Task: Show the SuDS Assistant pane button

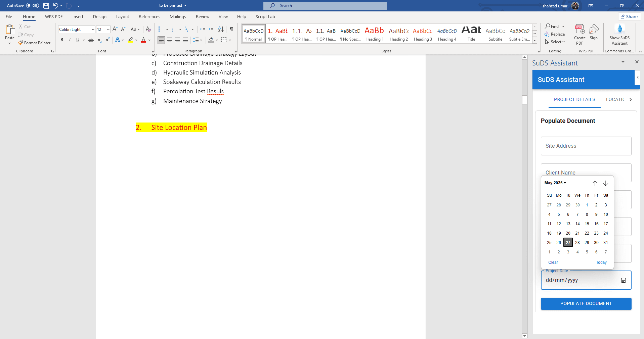Action: (x=619, y=34)
